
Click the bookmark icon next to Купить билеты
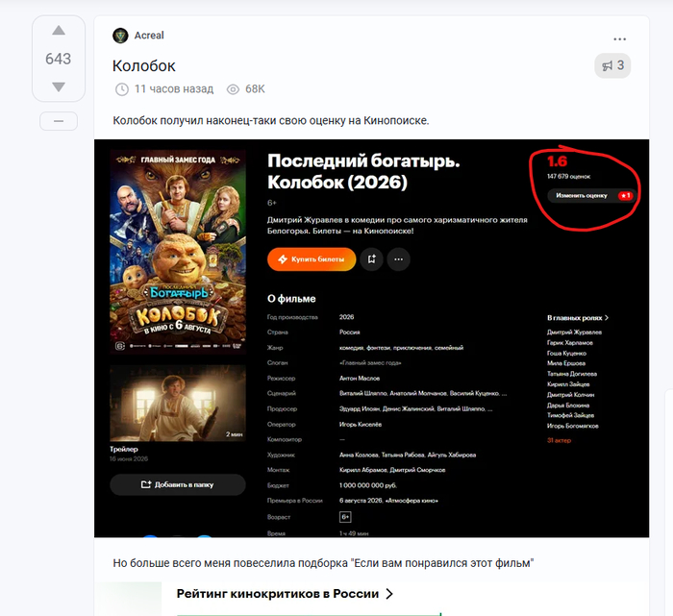(x=372, y=259)
